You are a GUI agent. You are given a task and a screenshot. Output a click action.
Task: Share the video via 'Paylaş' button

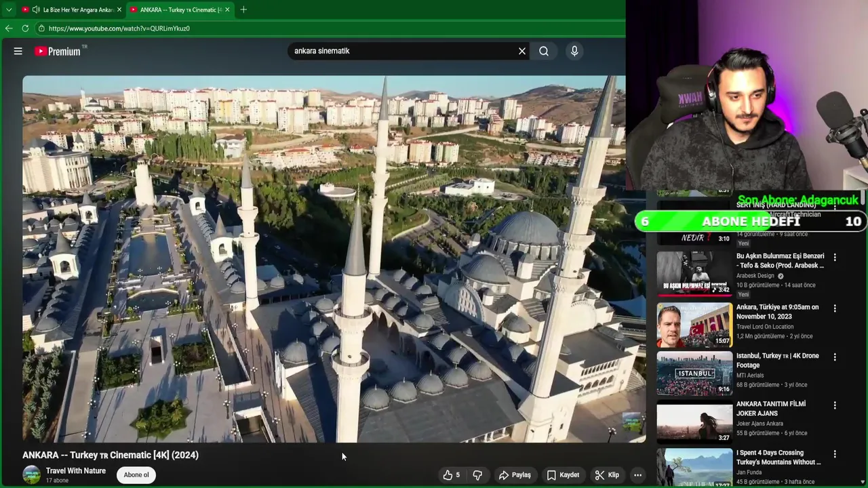(515, 475)
